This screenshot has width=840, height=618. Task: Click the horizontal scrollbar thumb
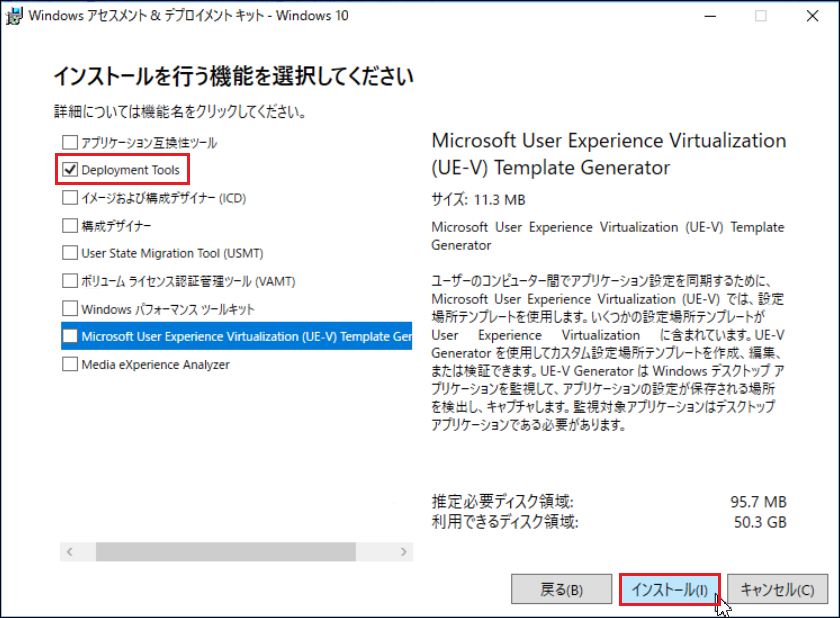226,552
